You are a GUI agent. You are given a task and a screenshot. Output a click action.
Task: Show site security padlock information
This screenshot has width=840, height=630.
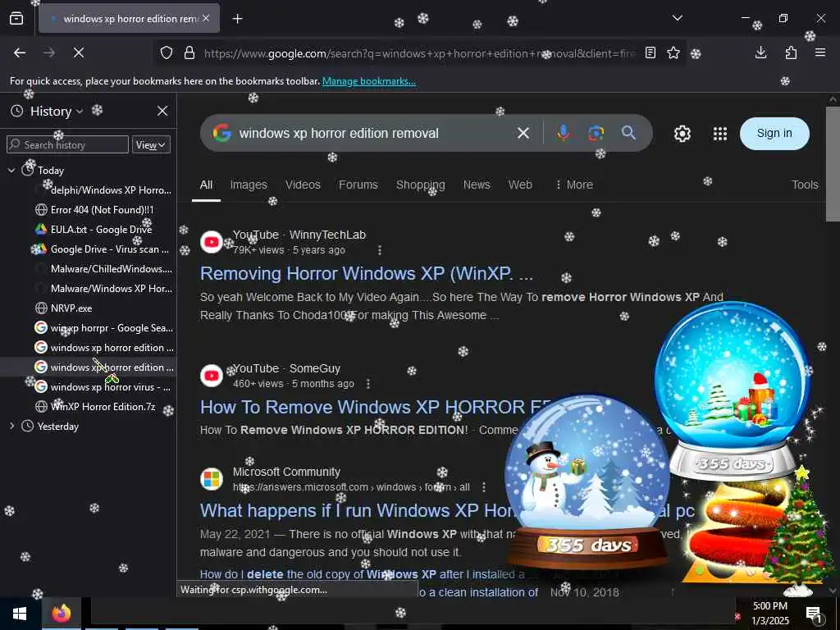click(x=189, y=52)
